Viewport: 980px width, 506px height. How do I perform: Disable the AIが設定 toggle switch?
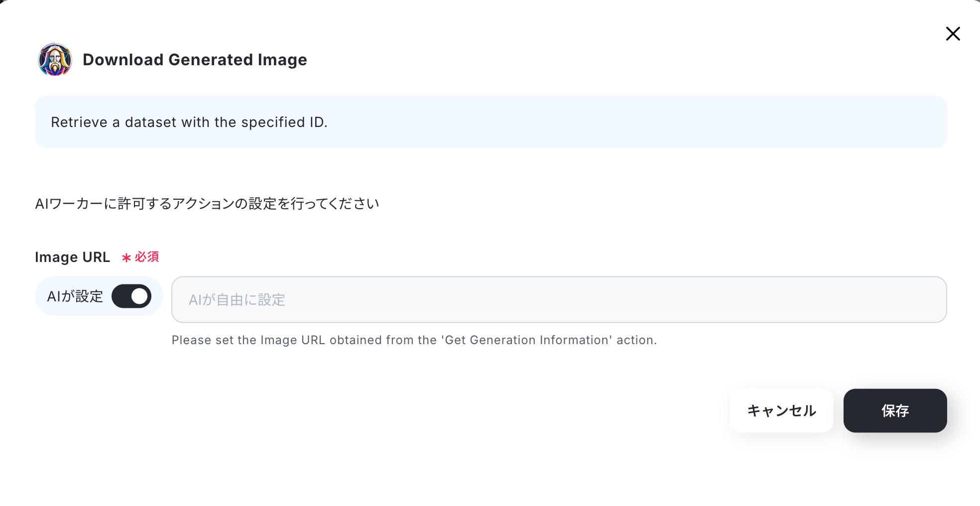click(x=131, y=296)
